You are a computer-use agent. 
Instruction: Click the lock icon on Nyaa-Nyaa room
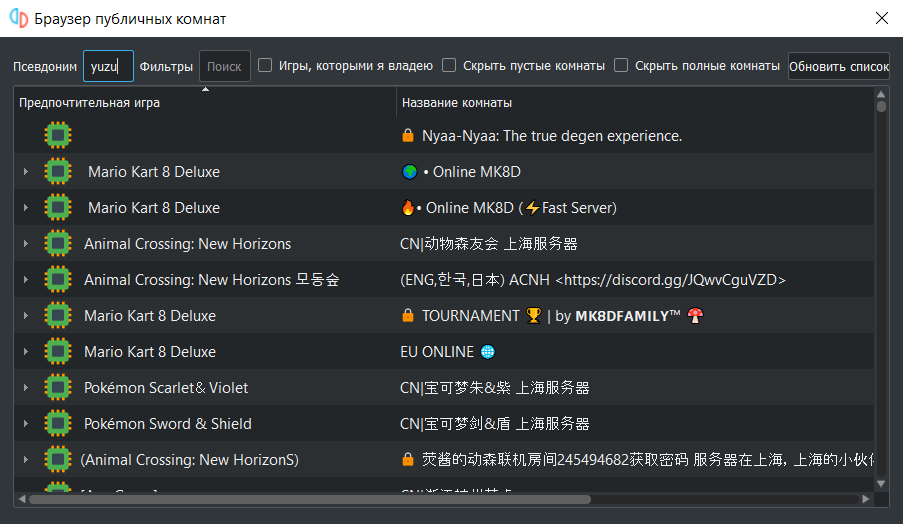(408, 135)
